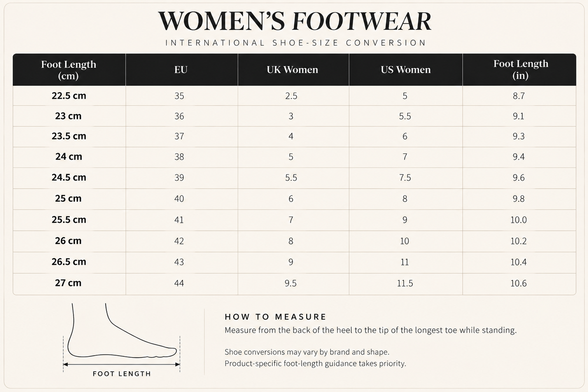Click the International Shoe-Size Conversion subtitle
The width and height of the screenshot is (588, 392).
coord(296,43)
